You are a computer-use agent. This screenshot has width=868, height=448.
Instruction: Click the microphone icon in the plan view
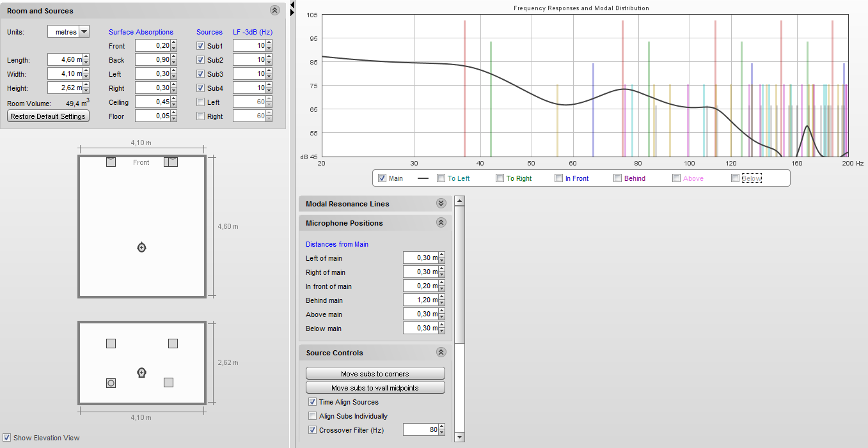pyautogui.click(x=142, y=247)
